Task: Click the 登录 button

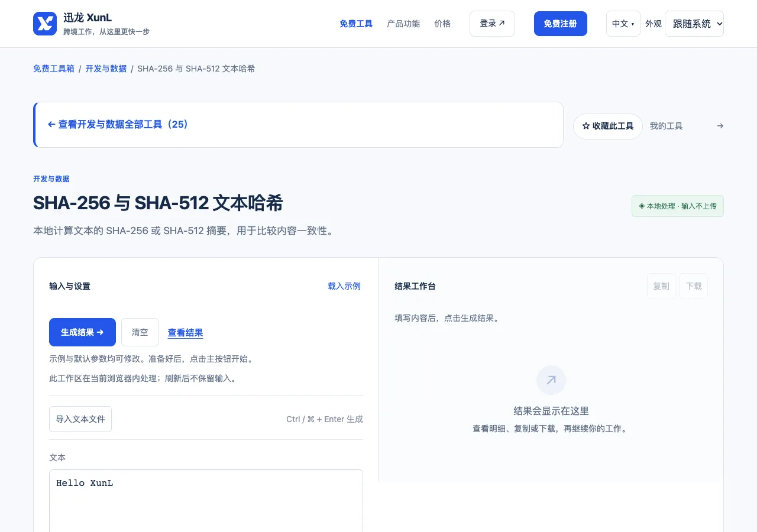Action: click(x=492, y=24)
